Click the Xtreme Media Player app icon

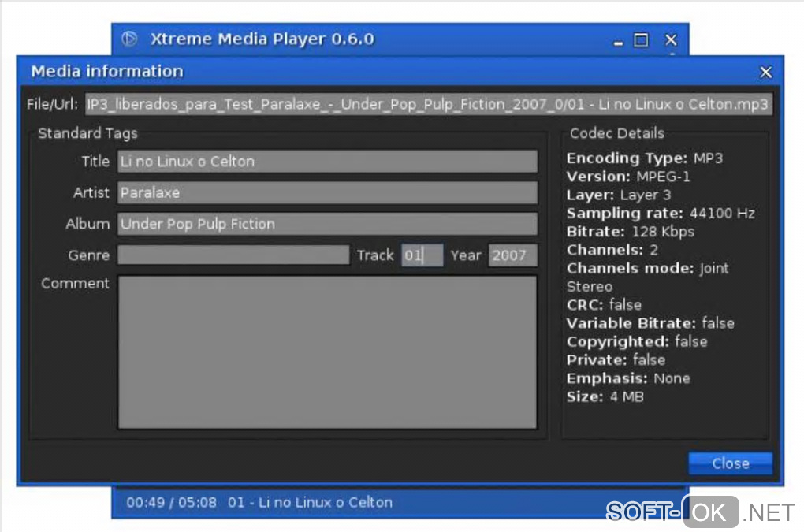click(129, 39)
